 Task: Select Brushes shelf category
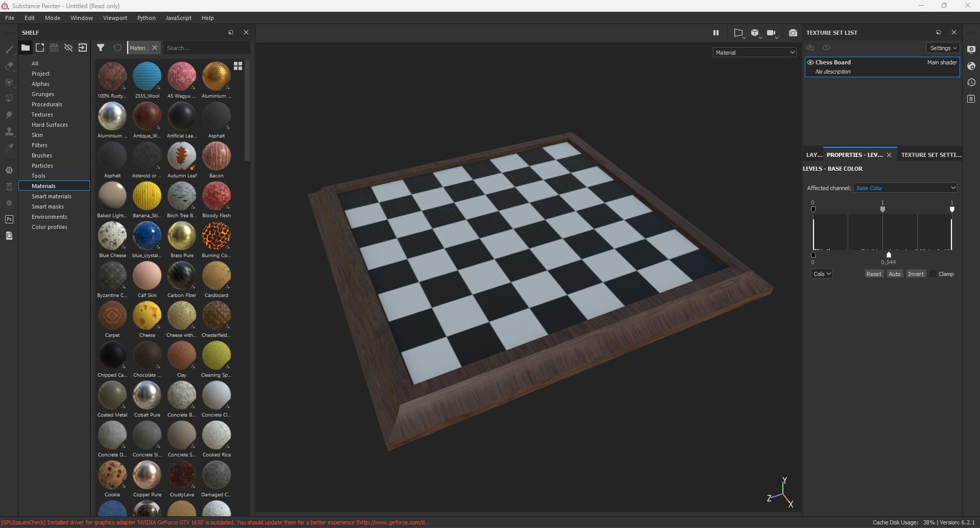pyautogui.click(x=42, y=155)
